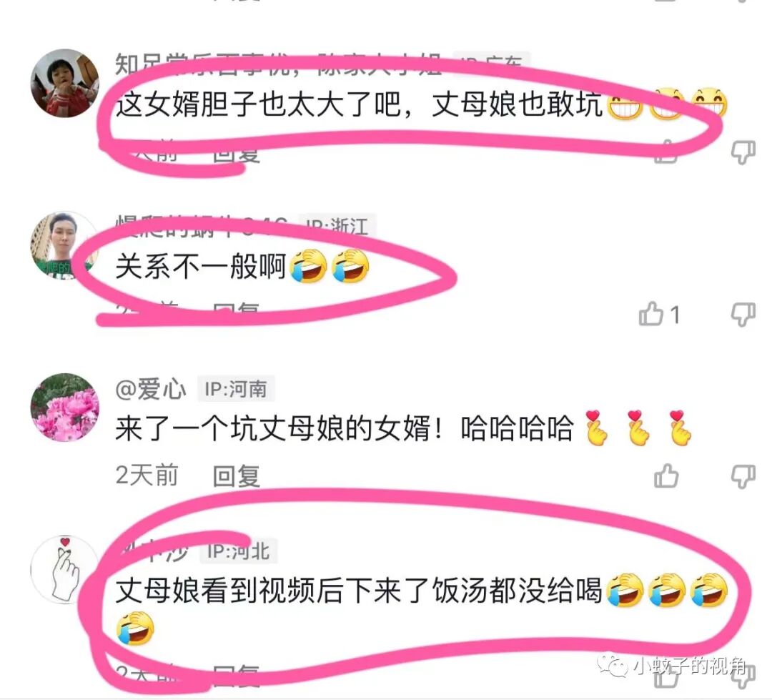
Task: Open avatar of the man from 浙江
Action: 64,245
